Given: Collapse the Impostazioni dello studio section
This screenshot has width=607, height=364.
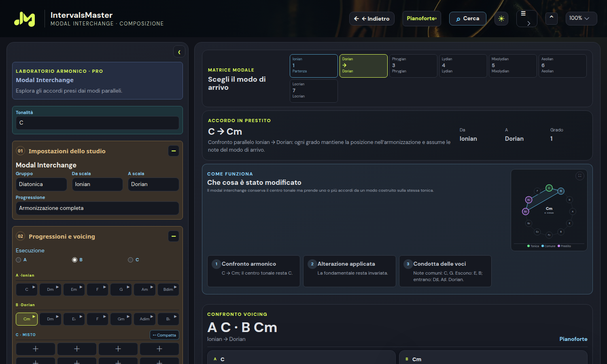Looking at the screenshot, I should coord(174,151).
